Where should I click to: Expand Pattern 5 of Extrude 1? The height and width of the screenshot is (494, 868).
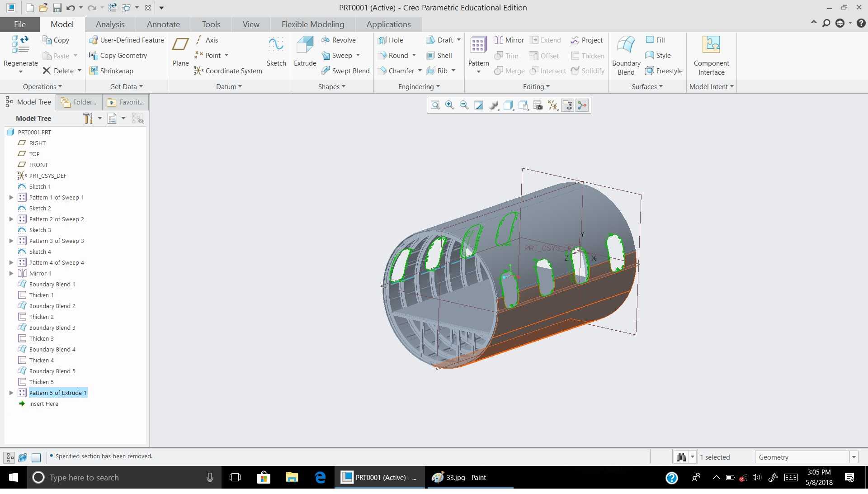pyautogui.click(x=11, y=393)
